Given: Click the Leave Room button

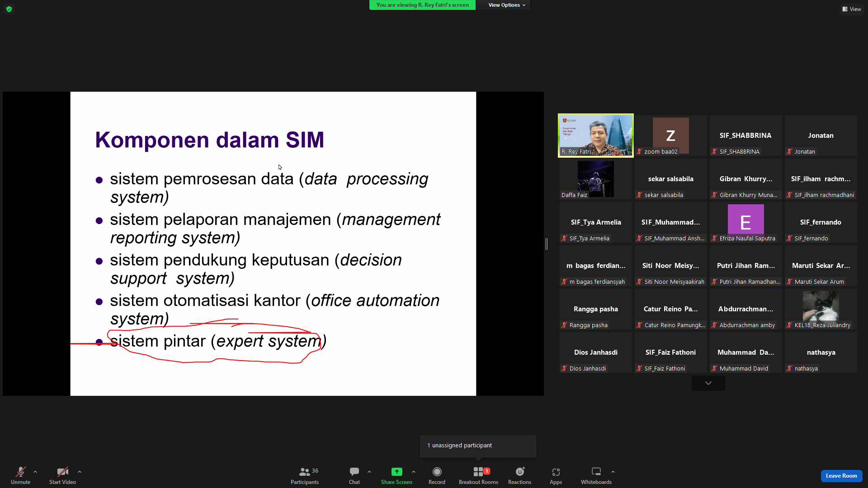Looking at the screenshot, I should point(841,476).
